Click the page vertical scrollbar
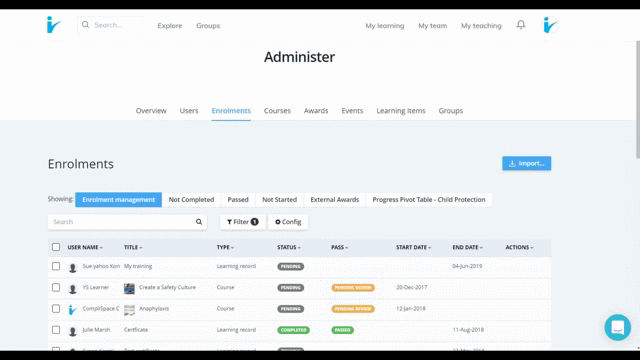Screen dimensions: 640x360 [638, 99]
